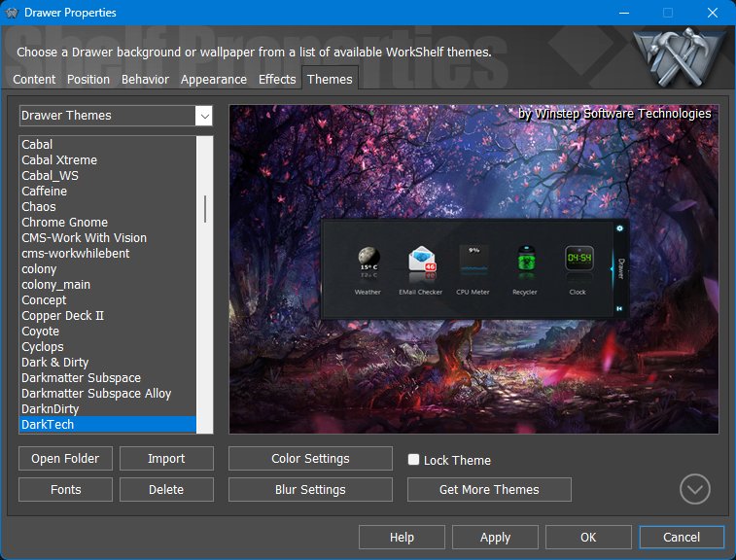
Task: Switch to the Content tab
Action: [34, 80]
